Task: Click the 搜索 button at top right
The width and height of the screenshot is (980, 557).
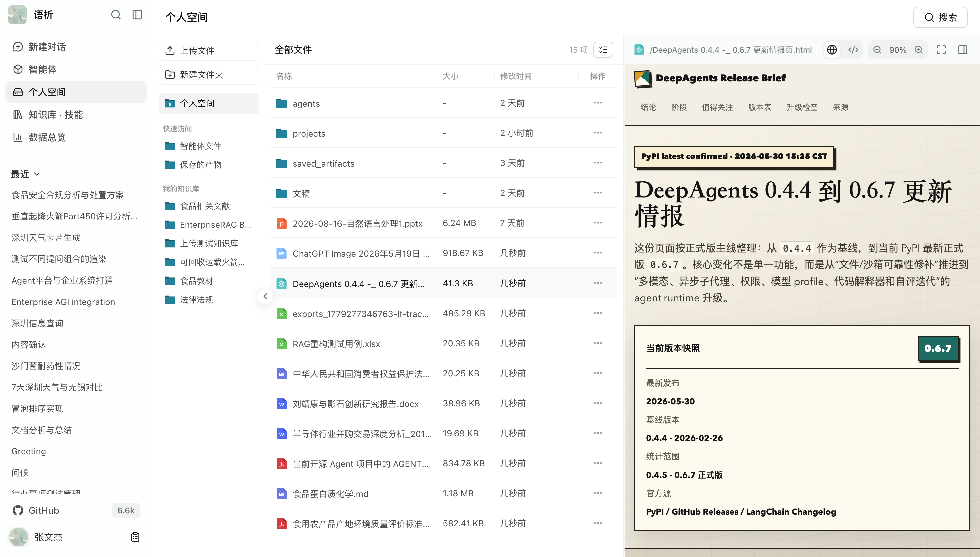Action: pyautogui.click(x=941, y=17)
